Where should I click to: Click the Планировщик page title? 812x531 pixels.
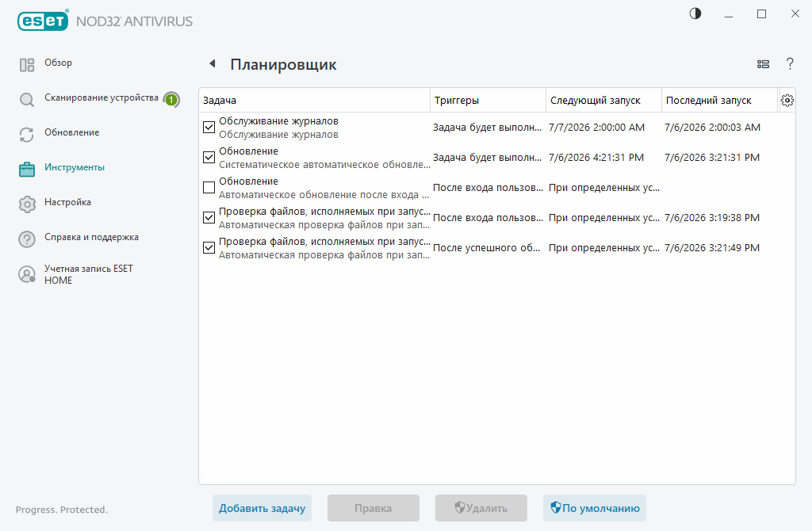point(283,65)
